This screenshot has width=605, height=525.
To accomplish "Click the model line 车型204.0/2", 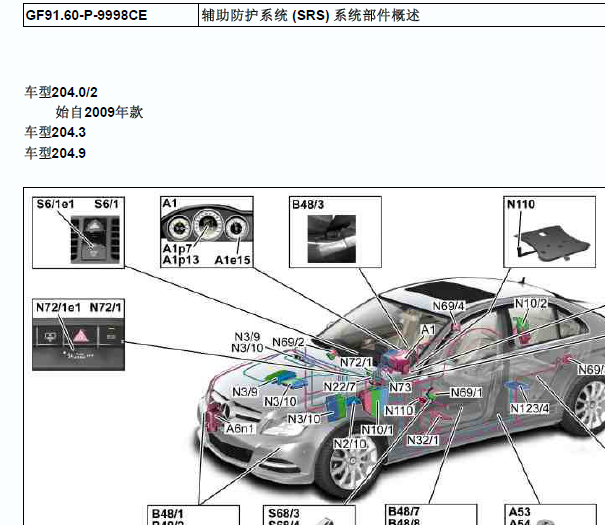I will pyautogui.click(x=61, y=93).
